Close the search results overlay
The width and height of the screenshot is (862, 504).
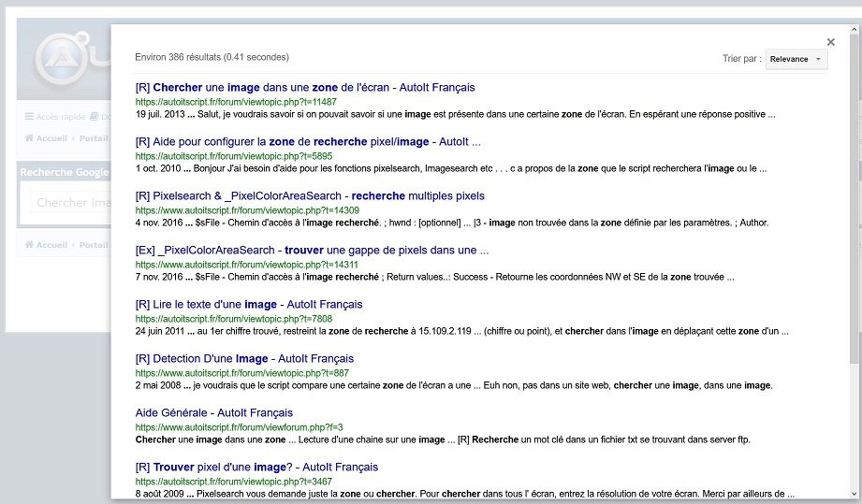(x=830, y=42)
